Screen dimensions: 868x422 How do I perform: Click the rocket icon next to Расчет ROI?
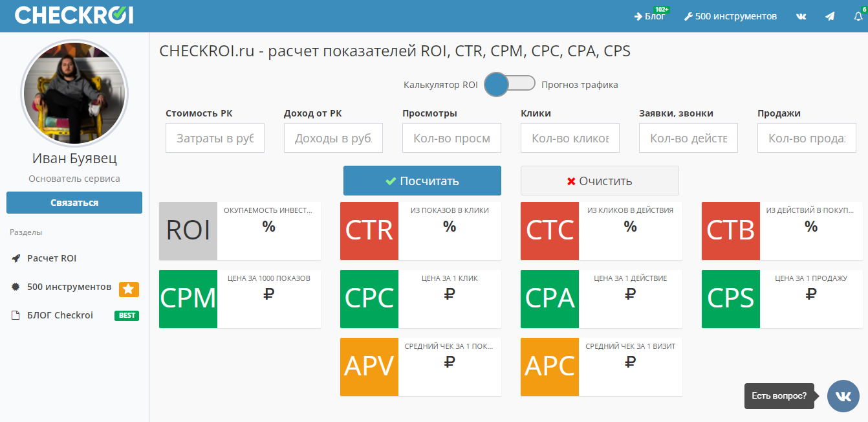coord(16,258)
